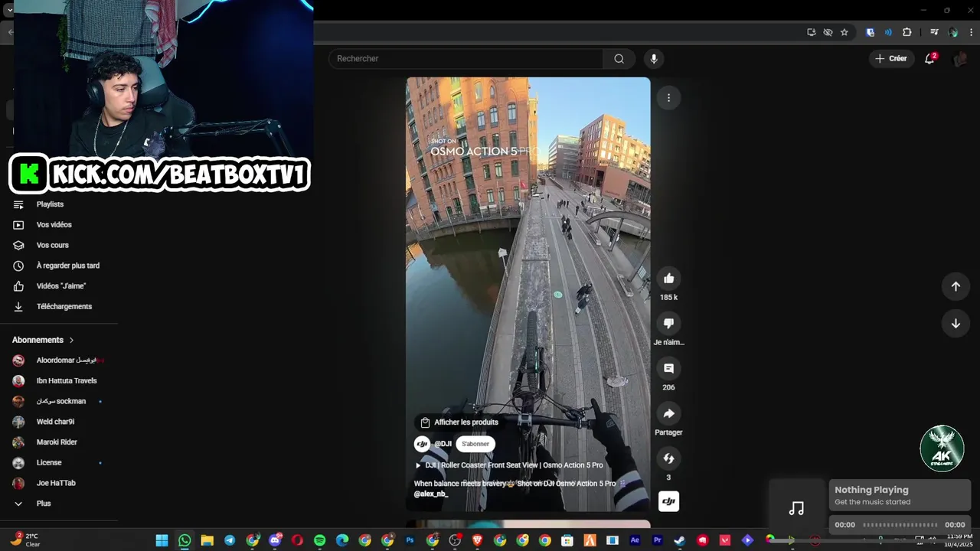Screen dimensions: 980x551
Task: Open Discord from the taskbar
Action: (x=275, y=540)
